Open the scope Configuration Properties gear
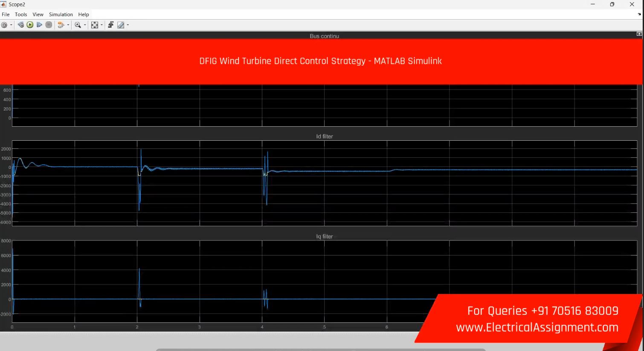 click(x=4, y=25)
